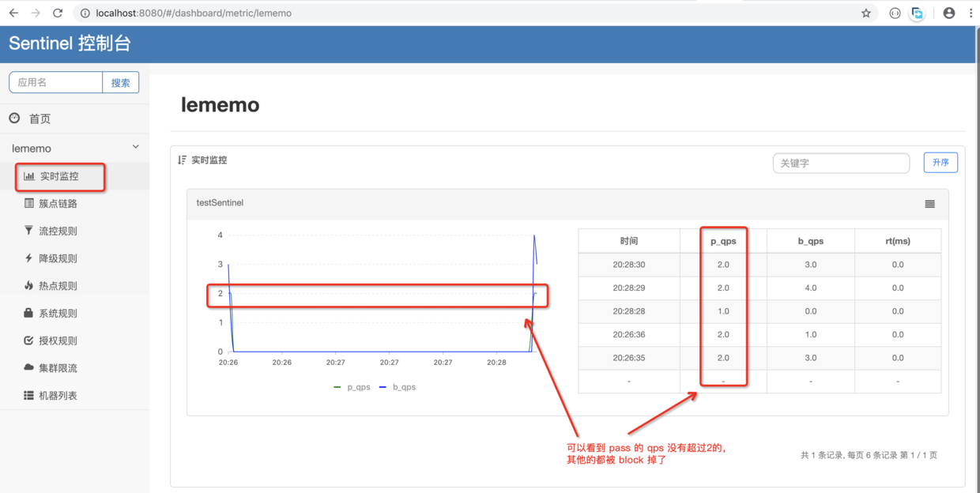Select 流控规则 flow control filter icon

point(29,231)
